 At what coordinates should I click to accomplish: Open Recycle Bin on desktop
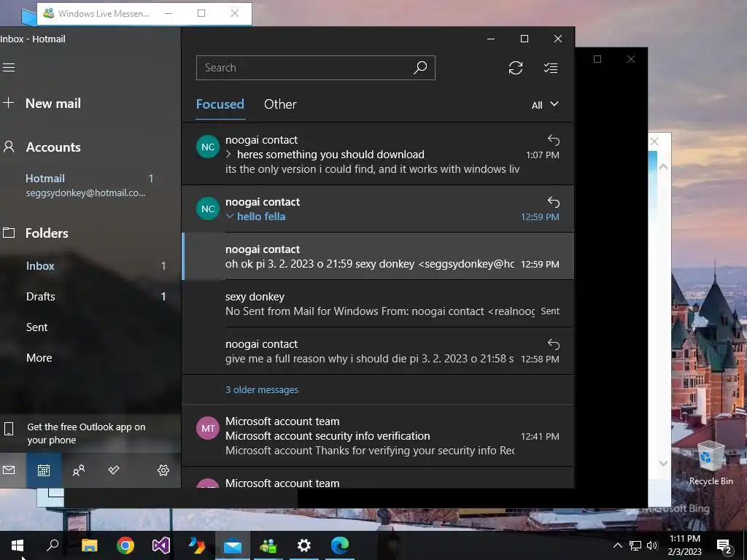pyautogui.click(x=711, y=462)
